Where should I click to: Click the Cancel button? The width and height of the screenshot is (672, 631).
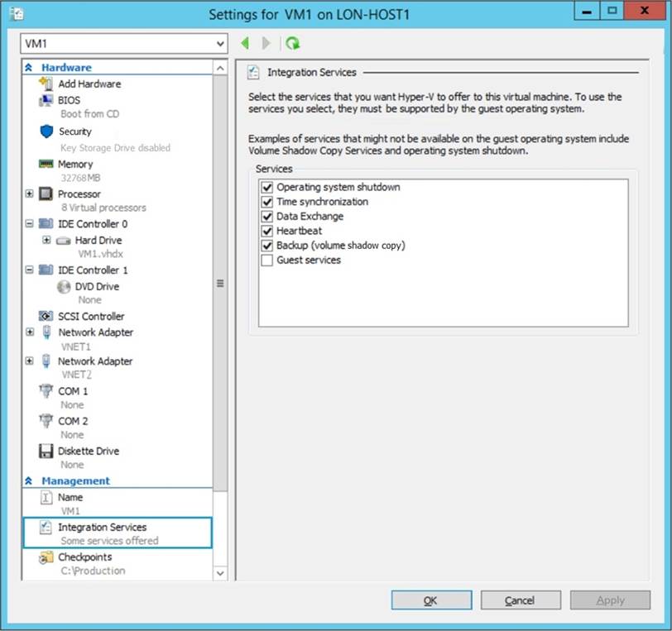[520, 600]
